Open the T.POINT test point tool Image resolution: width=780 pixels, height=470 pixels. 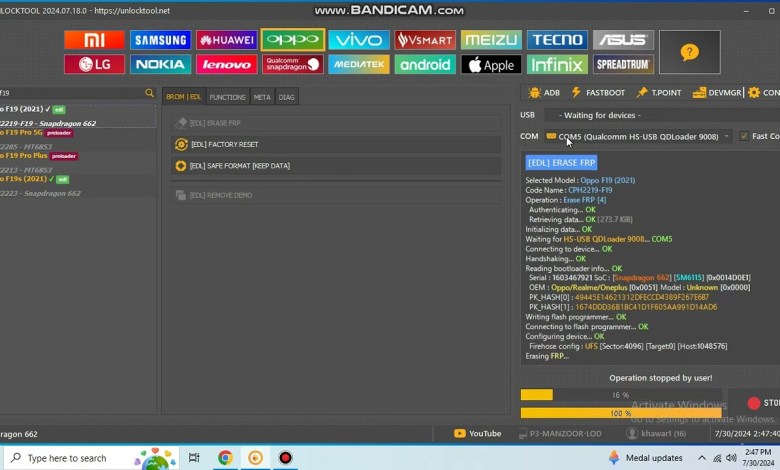coord(659,93)
